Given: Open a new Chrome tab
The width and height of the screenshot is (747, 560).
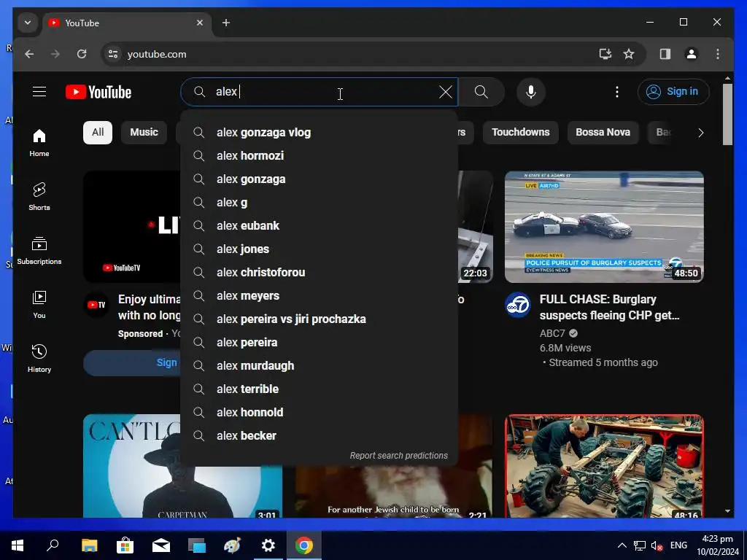Looking at the screenshot, I should tap(226, 23).
